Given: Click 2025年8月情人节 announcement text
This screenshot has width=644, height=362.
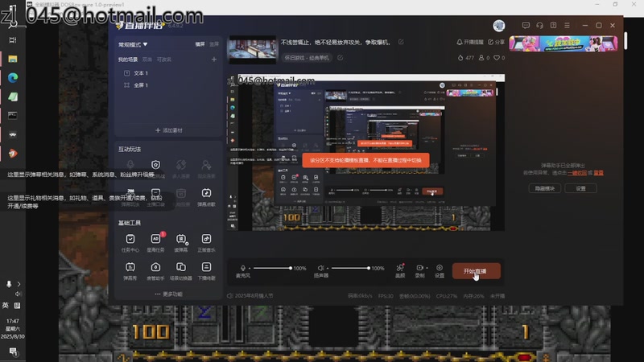Looking at the screenshot, I should 254,296.
